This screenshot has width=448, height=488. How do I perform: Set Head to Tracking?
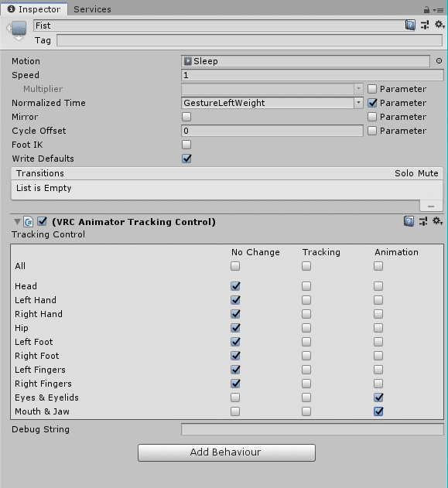pyautogui.click(x=306, y=286)
